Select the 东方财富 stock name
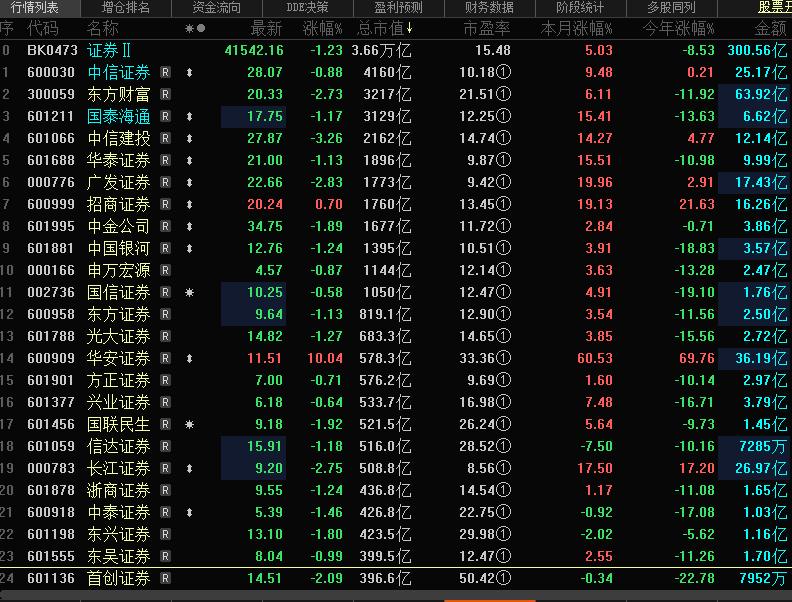The image size is (792, 602). click(119, 94)
